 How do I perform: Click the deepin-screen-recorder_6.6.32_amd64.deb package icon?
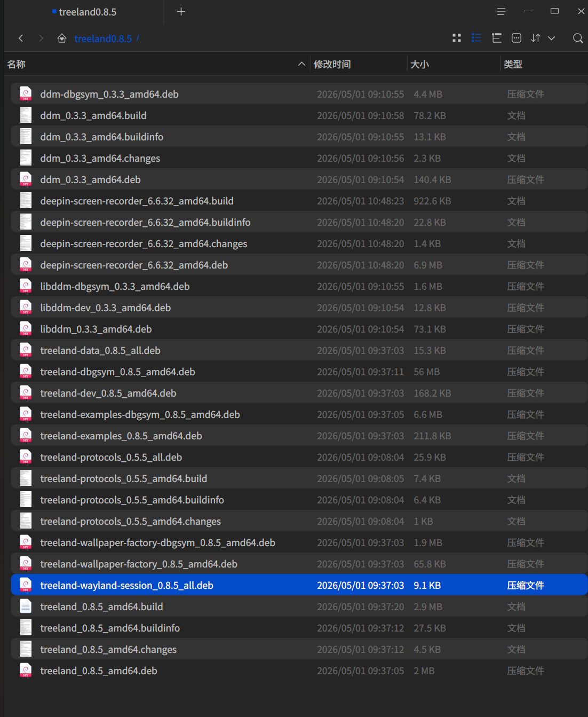(x=26, y=264)
